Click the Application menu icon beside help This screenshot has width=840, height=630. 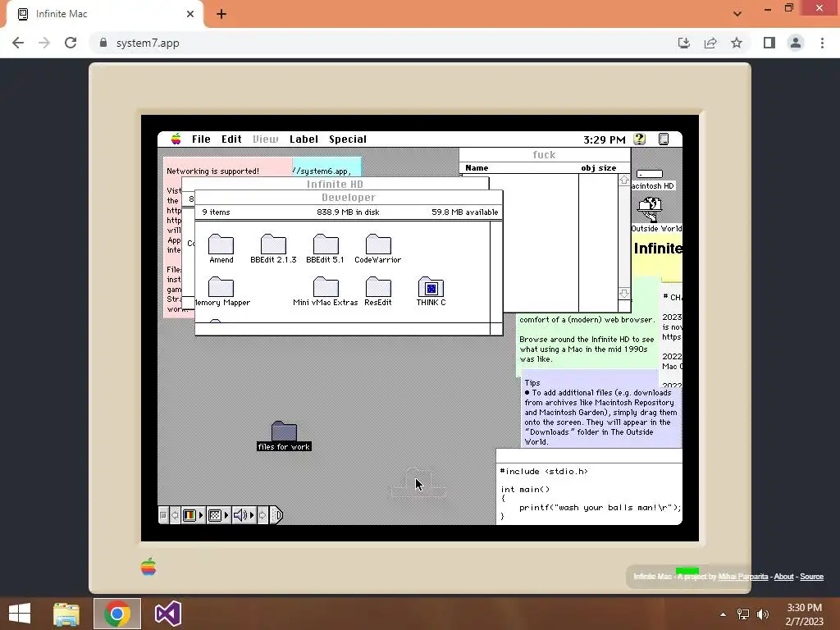(x=663, y=139)
